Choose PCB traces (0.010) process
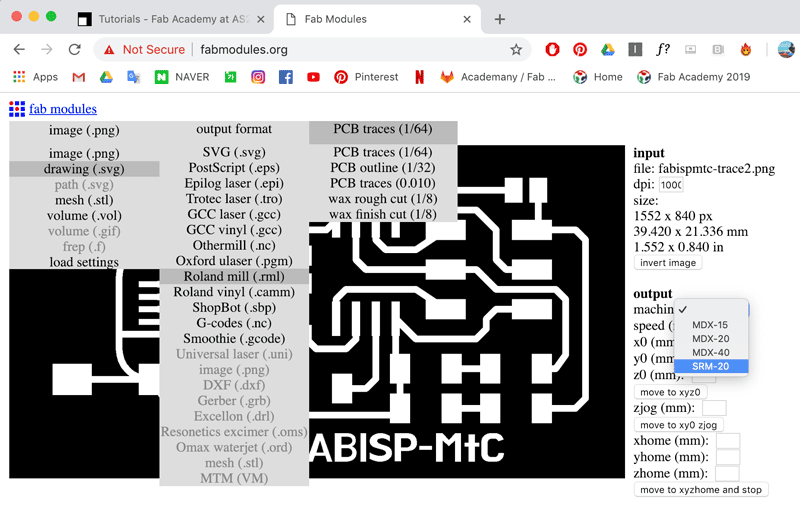This screenshot has width=800, height=517. click(383, 183)
